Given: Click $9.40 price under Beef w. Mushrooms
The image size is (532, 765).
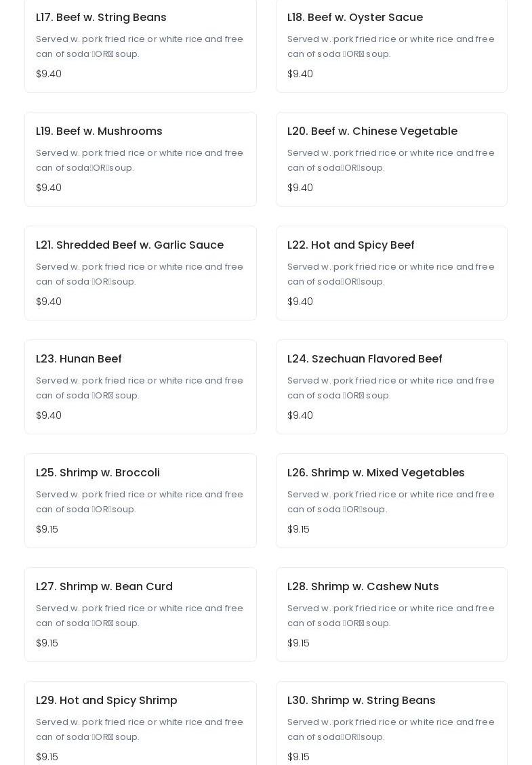Looking at the screenshot, I should coord(49,188).
